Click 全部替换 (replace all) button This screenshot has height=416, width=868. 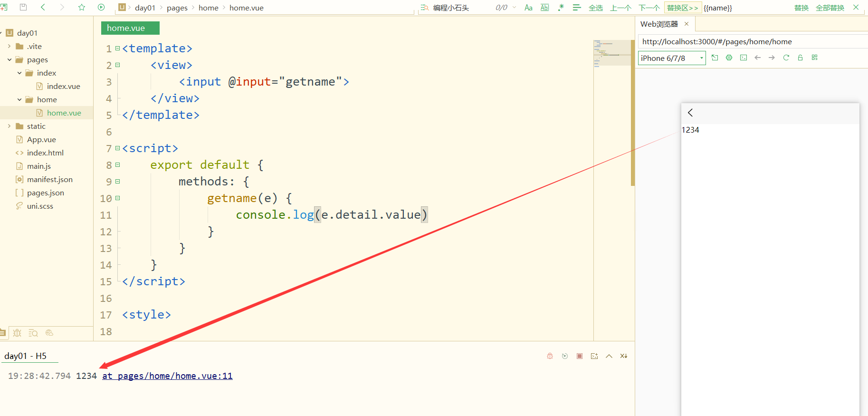[830, 8]
